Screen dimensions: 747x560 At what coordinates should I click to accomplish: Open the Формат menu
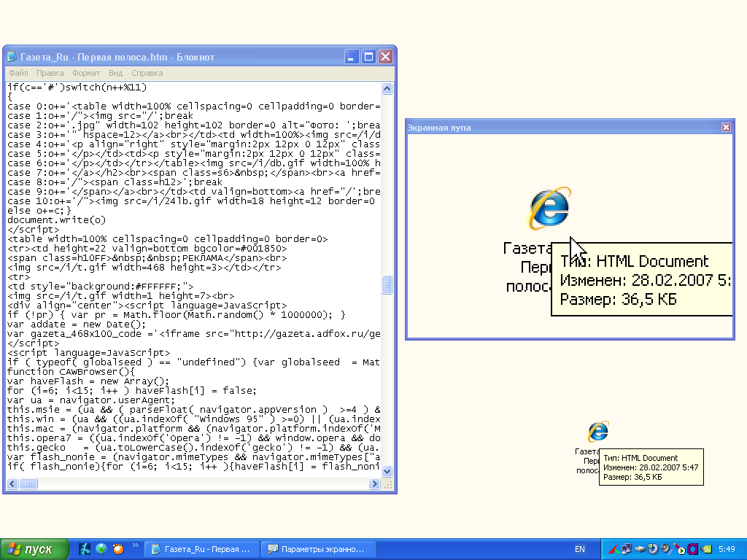[86, 73]
